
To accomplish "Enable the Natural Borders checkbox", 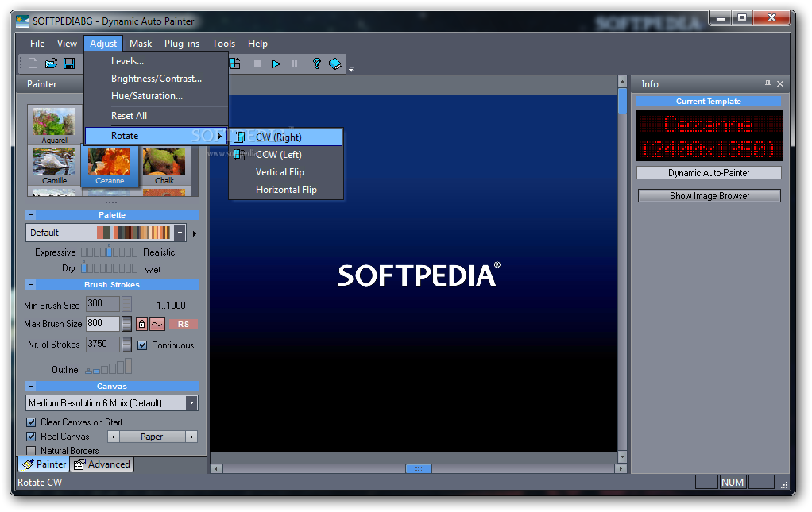I will click(31, 451).
